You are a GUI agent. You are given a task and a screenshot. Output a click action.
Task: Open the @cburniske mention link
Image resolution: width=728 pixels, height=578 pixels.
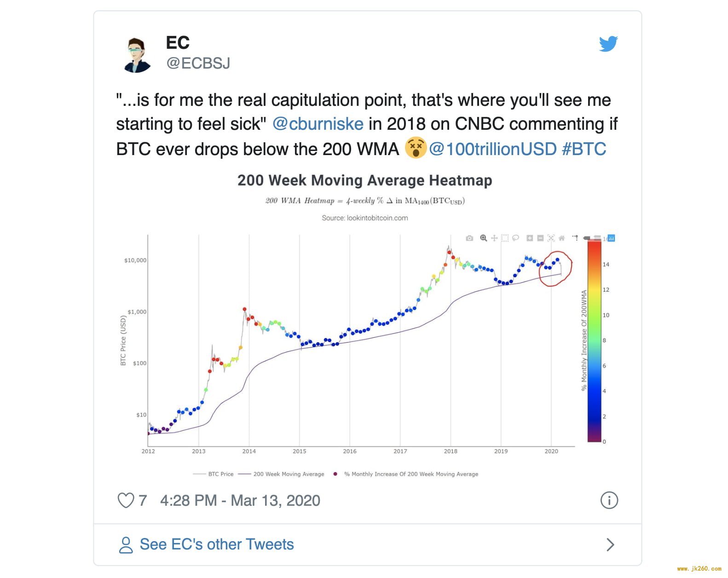point(318,124)
